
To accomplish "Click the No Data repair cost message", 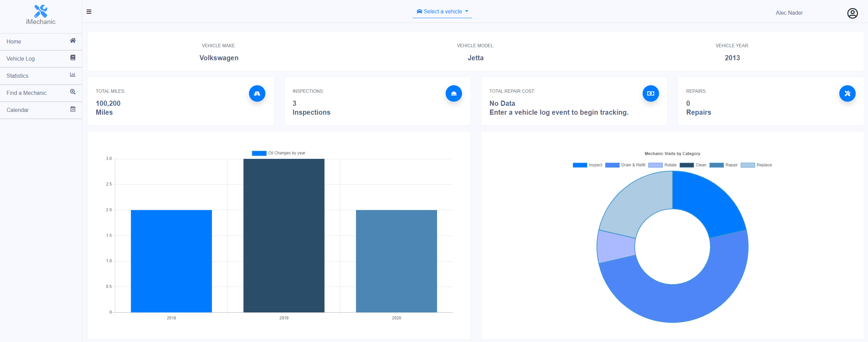I will tap(559, 108).
